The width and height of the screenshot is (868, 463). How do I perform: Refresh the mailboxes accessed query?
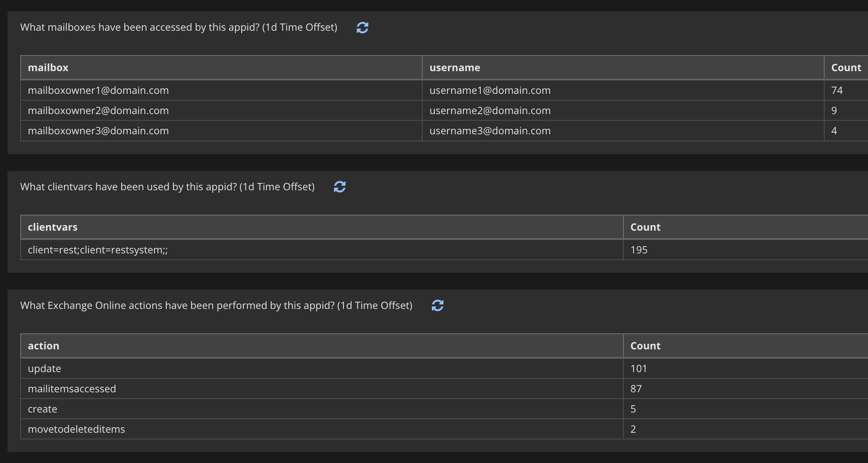[x=362, y=28]
